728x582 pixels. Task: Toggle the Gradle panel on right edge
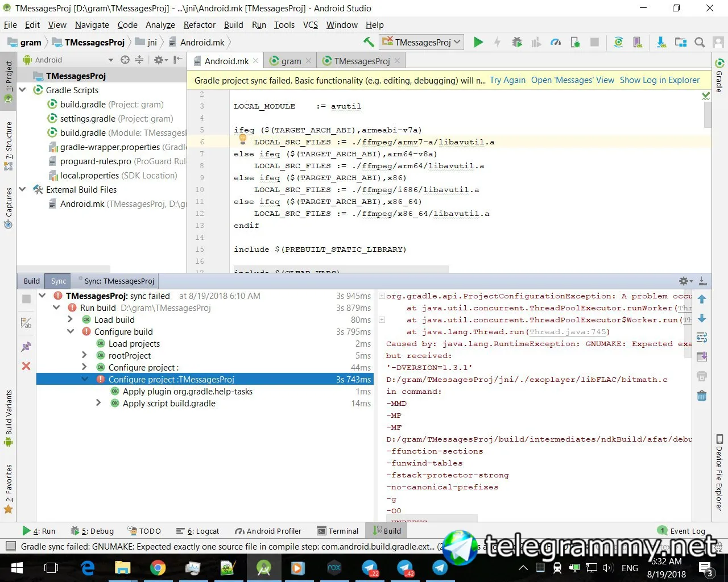coord(719,76)
